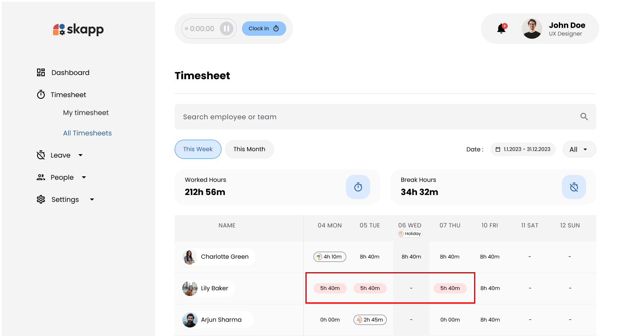Select the Timesheet stopwatch icon in sidebar

(x=40, y=95)
